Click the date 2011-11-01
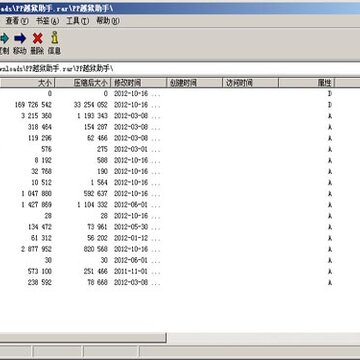This screenshot has width=360, height=360. pyautogui.click(x=131, y=271)
